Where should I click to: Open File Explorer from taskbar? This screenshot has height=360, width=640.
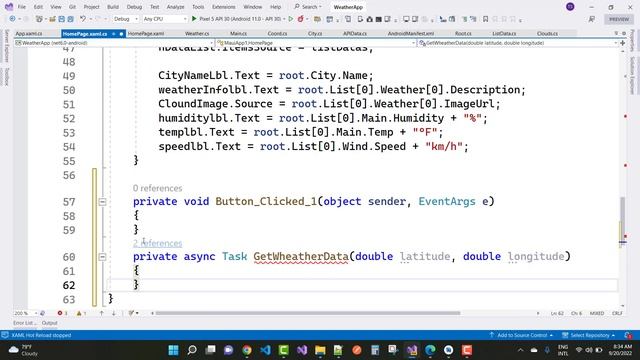click(320, 350)
